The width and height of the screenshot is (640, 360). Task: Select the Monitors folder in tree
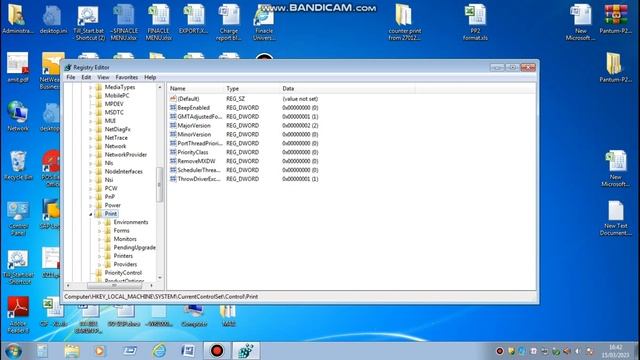(x=124, y=239)
